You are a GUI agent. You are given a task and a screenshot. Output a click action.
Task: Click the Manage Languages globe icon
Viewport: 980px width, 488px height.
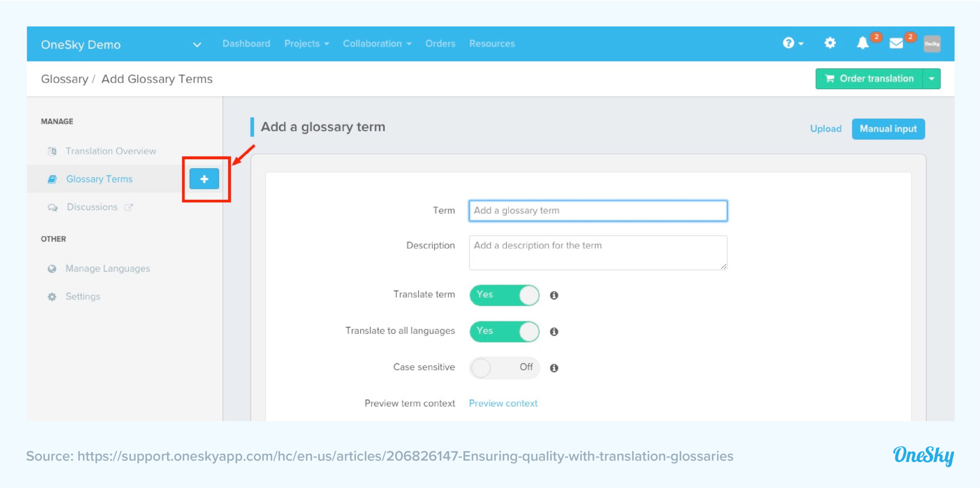coord(52,269)
